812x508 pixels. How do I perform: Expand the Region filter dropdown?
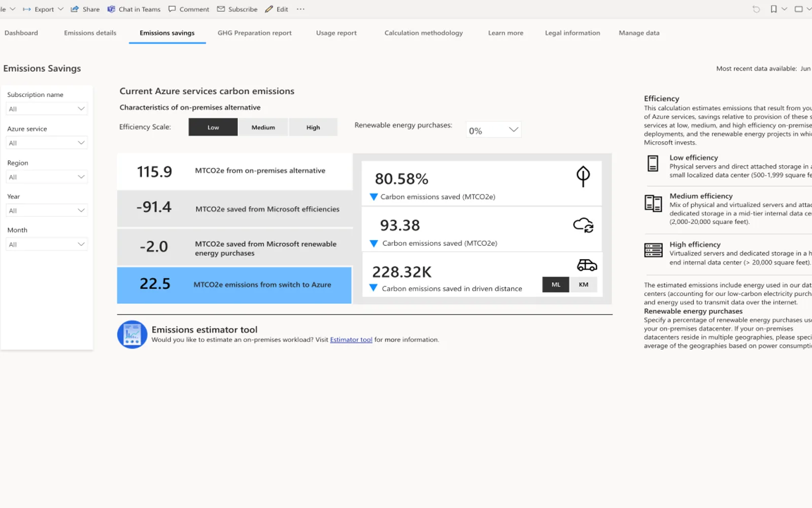click(x=47, y=177)
